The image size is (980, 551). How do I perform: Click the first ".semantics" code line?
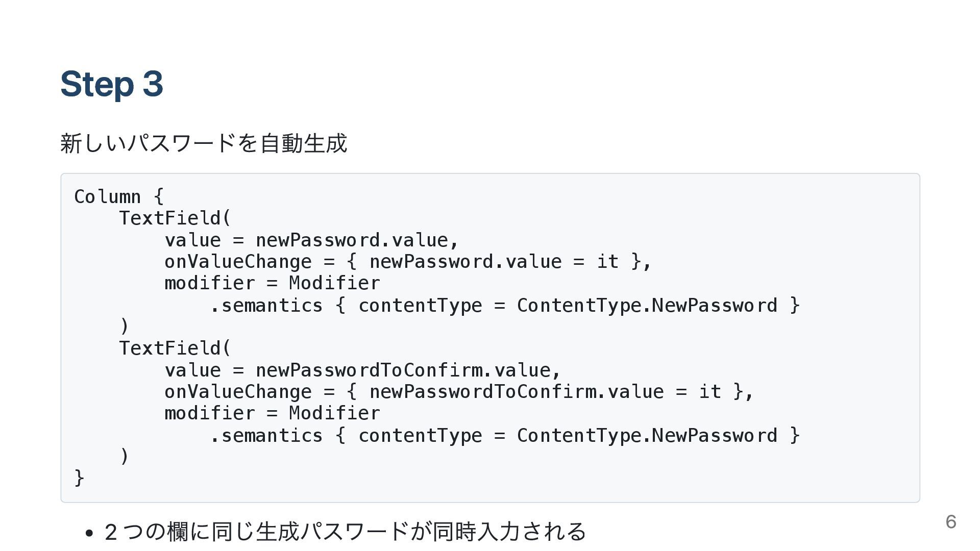point(504,306)
